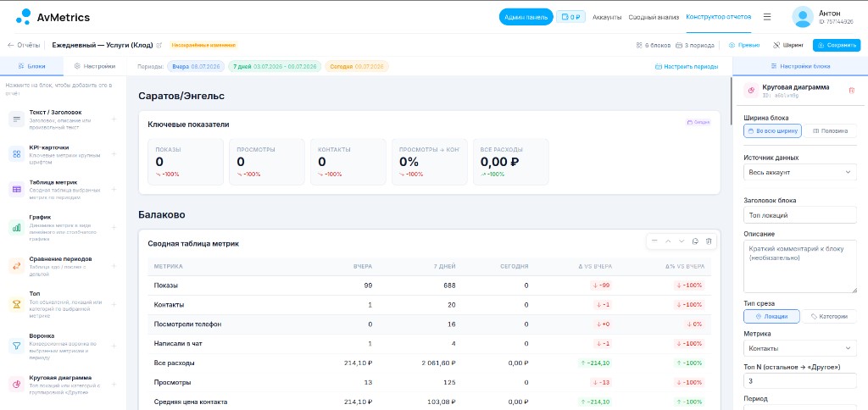Delete Сводная таблица метрик block trash icon

pyautogui.click(x=709, y=241)
